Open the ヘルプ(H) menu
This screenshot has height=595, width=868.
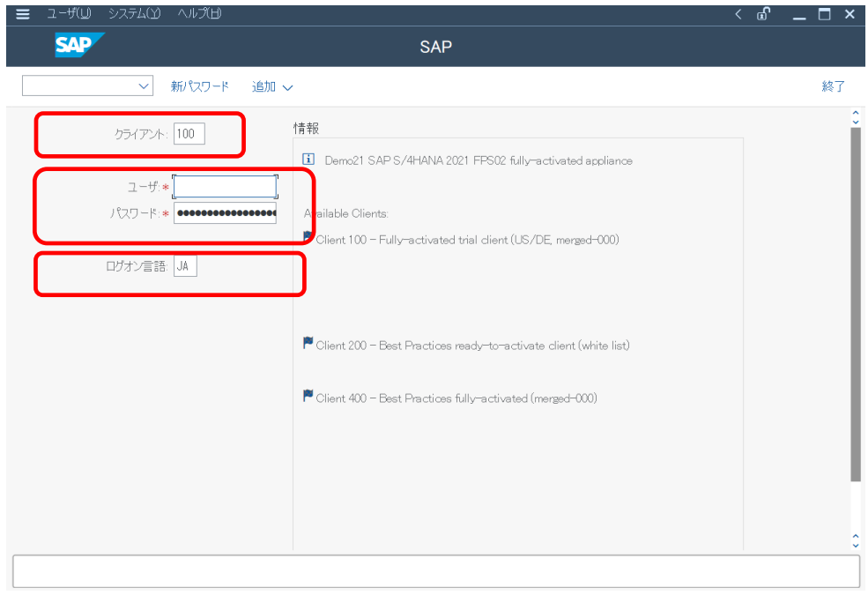tap(199, 14)
